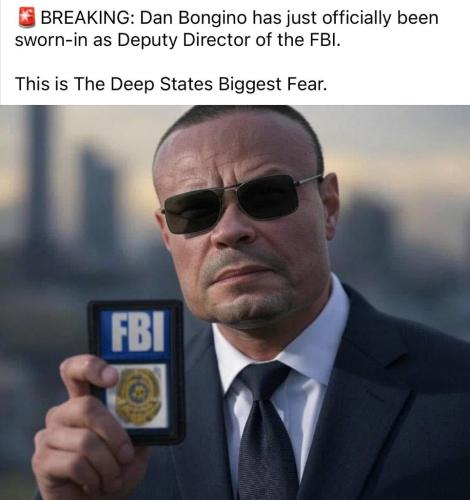Click the red siren emoji icon
470x500 pixels.
click(x=27, y=17)
